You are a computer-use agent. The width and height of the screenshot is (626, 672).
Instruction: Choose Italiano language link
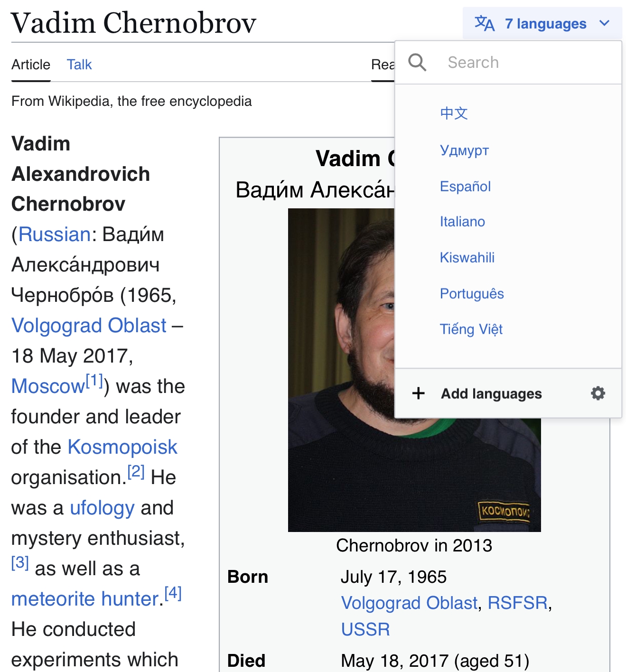[x=462, y=222]
